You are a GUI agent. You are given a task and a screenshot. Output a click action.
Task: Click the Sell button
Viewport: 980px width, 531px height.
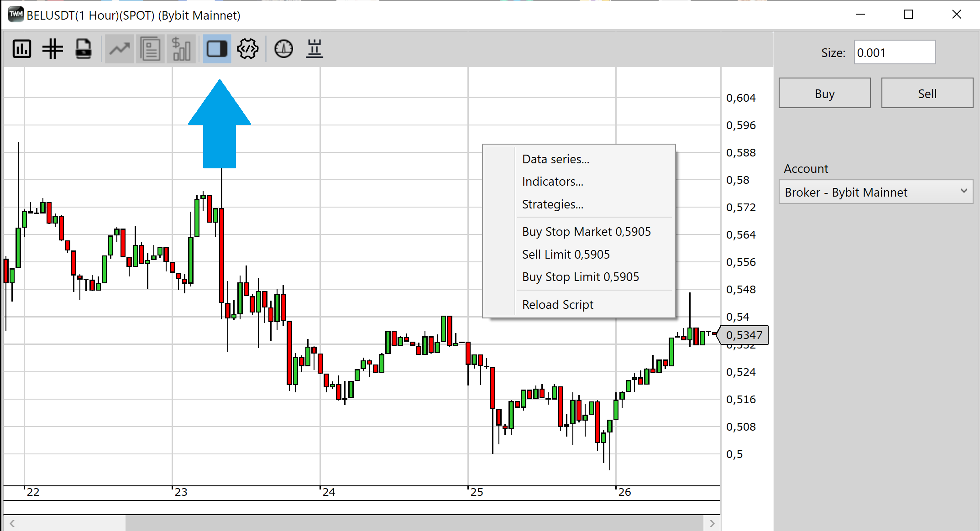(x=927, y=93)
